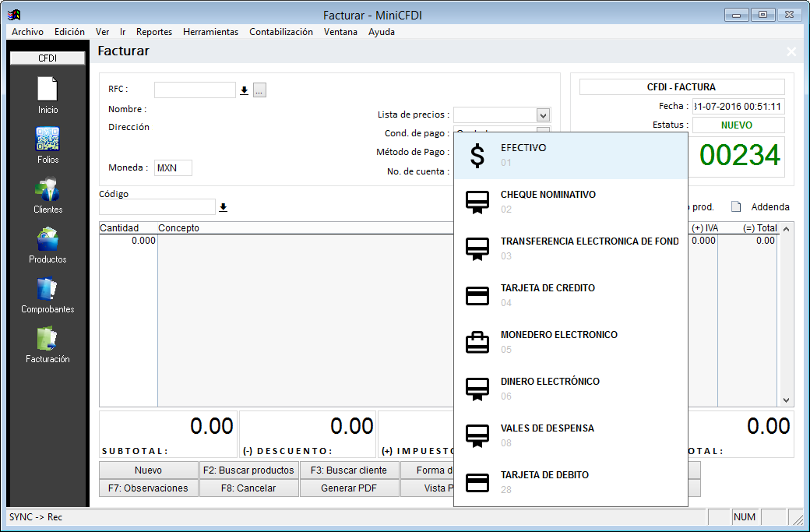This screenshot has height=532, width=810.
Task: Click the Cantidad cell showing 0.000
Action: [128, 241]
